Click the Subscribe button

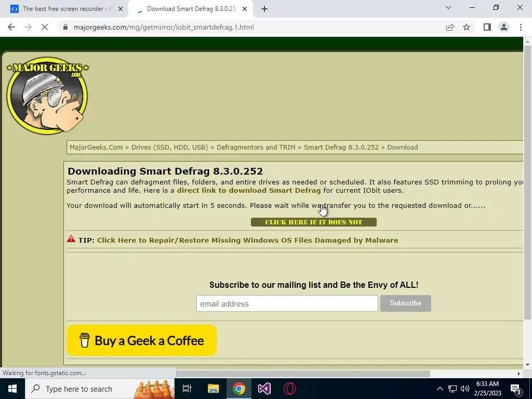[x=405, y=303]
